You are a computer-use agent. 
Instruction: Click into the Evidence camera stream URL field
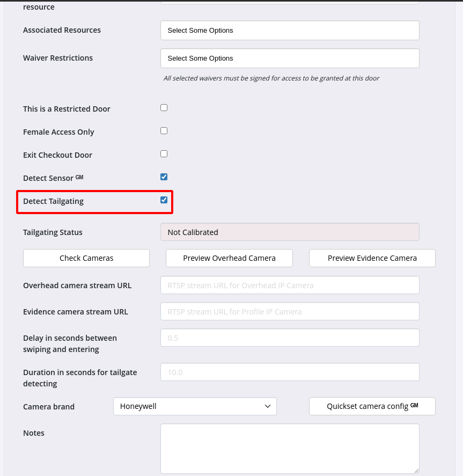[x=290, y=312]
